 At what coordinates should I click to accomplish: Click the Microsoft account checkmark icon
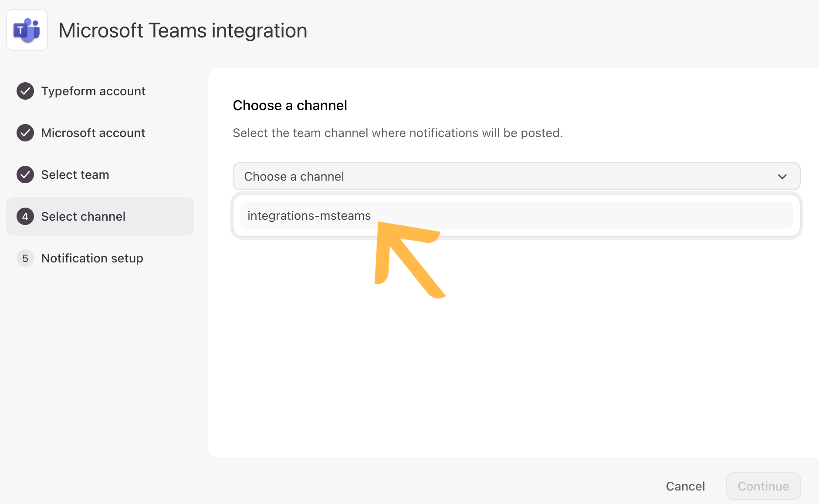25,133
